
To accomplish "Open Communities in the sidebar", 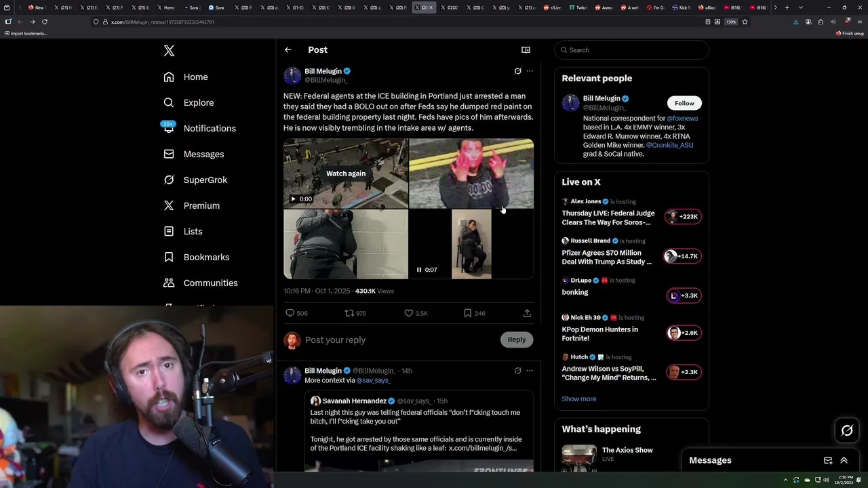I will 201,283.
